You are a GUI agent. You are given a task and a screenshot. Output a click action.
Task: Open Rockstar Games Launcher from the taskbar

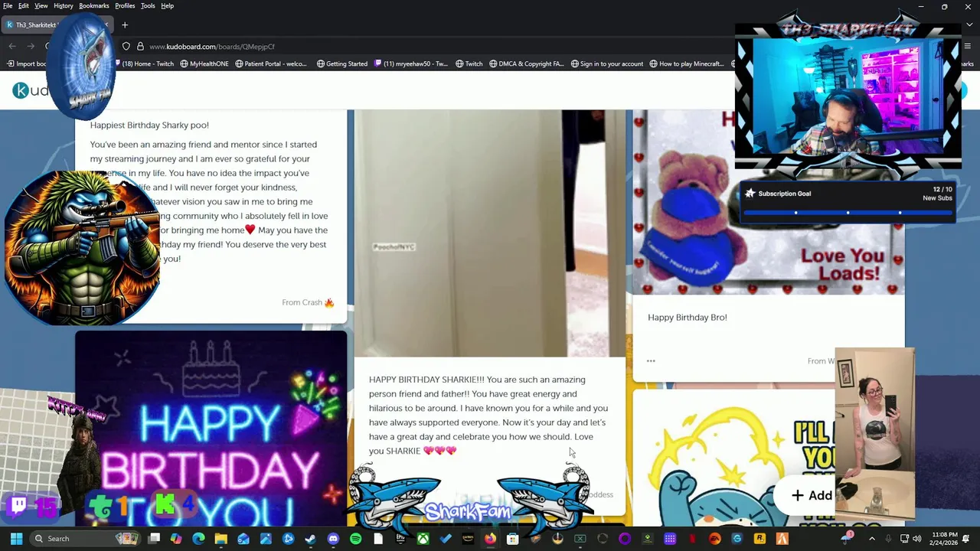click(x=759, y=539)
